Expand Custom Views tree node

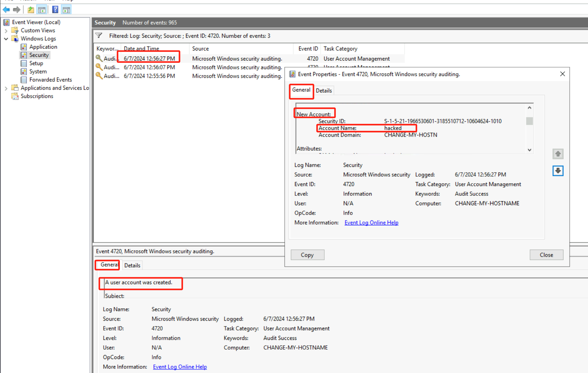tap(6, 30)
